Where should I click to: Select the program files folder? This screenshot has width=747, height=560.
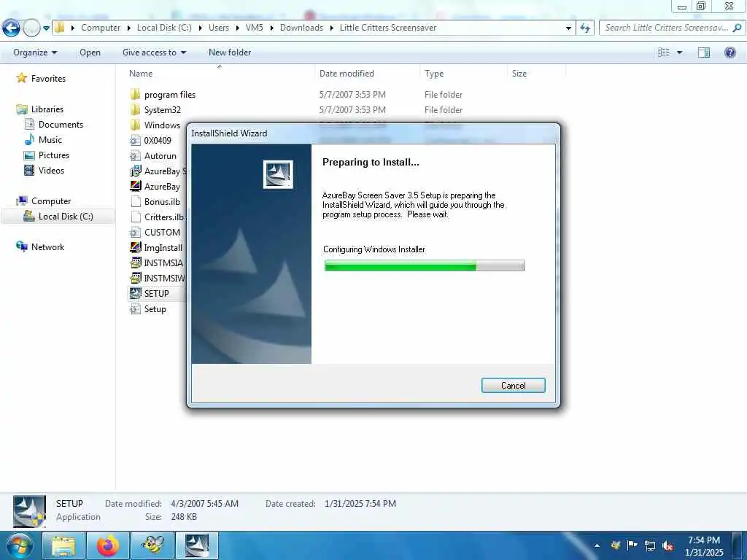click(169, 94)
